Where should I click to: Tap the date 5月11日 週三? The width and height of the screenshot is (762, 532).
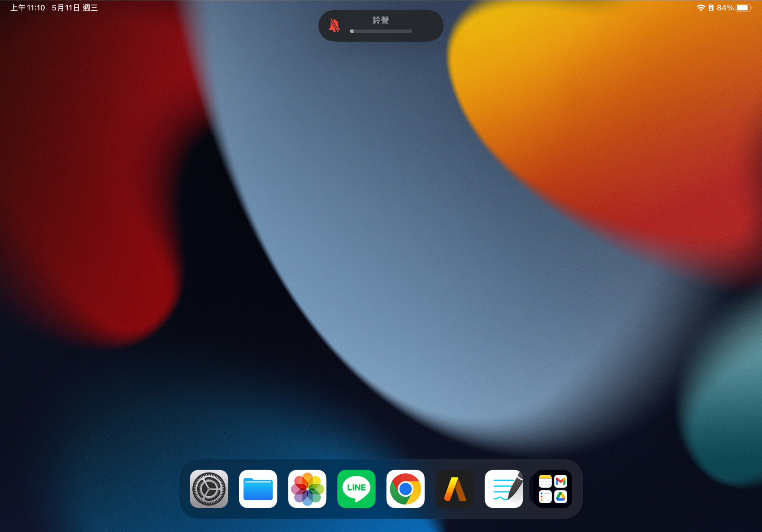pos(75,8)
